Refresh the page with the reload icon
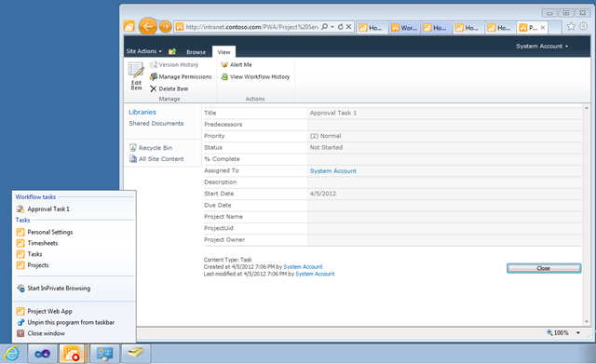 [341, 27]
